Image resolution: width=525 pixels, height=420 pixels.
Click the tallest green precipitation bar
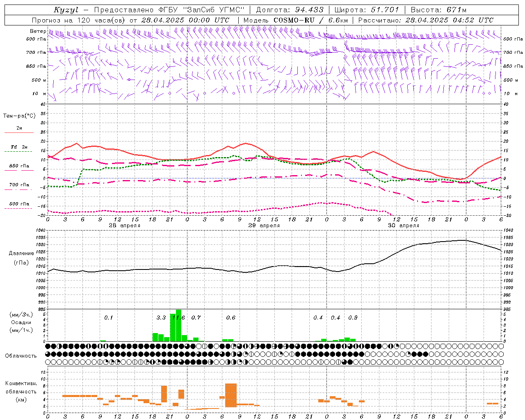[178, 325]
